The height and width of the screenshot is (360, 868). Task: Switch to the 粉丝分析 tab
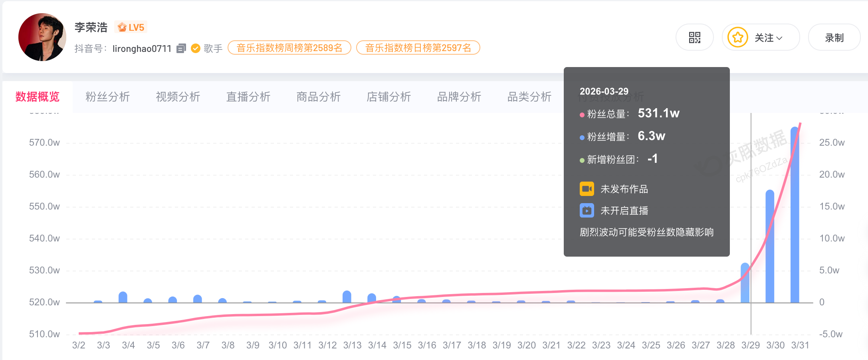click(x=107, y=97)
